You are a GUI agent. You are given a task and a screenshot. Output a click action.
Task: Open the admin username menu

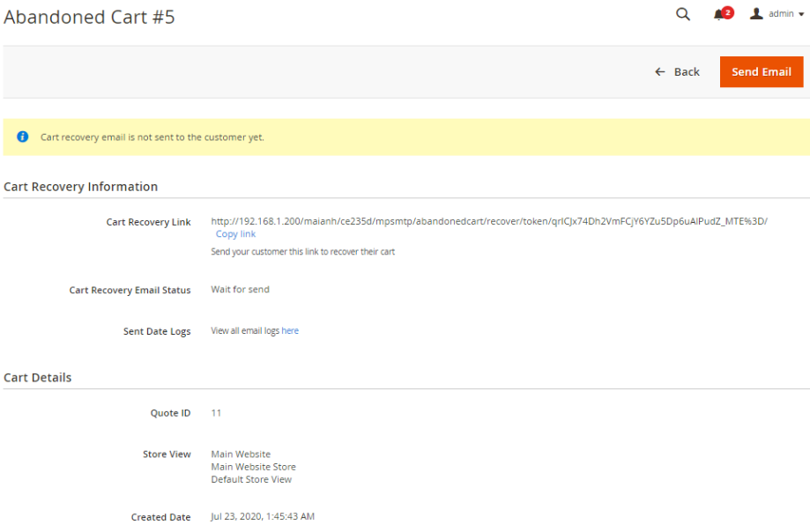click(x=781, y=14)
